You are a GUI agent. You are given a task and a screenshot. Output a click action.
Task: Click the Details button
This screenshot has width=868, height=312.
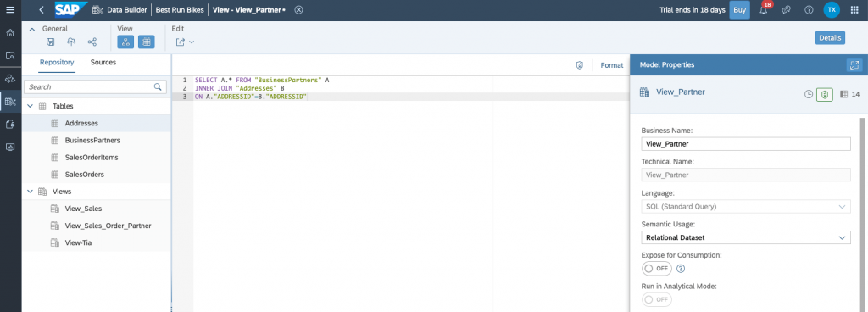click(x=830, y=37)
